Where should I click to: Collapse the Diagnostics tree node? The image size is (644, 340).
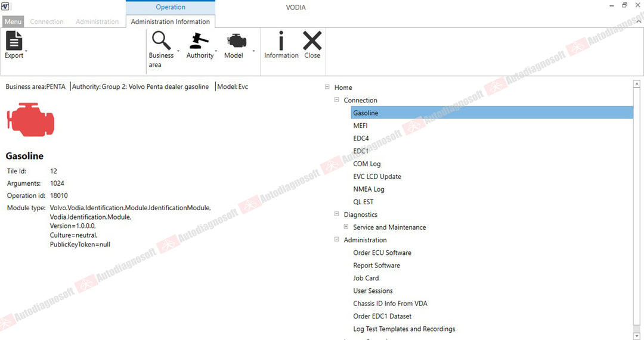[337, 214]
